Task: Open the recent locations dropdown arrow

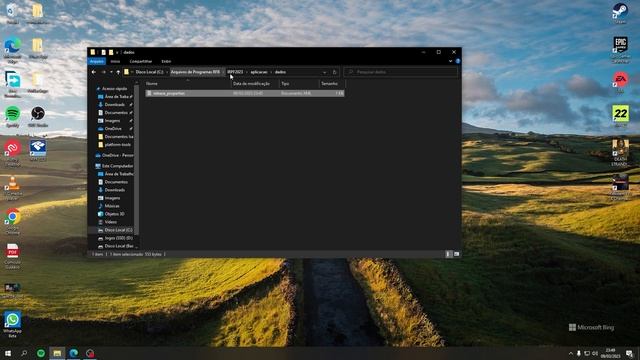Action: [111, 72]
